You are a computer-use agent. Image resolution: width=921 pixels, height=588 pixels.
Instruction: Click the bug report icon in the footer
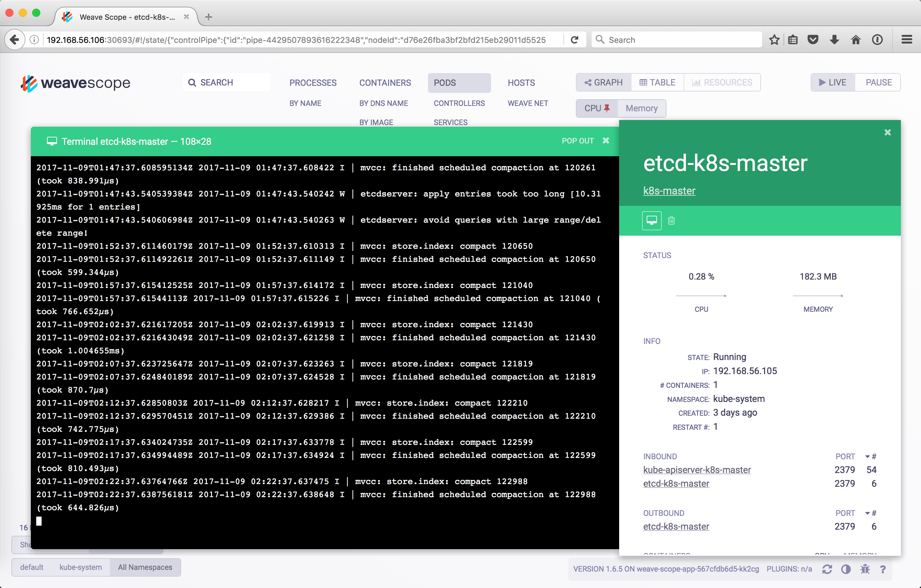(865, 569)
